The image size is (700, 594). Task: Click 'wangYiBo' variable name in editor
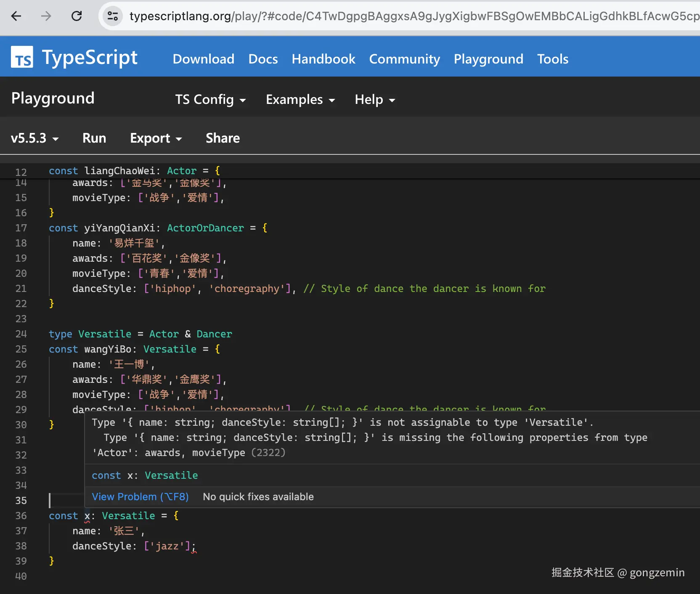point(108,349)
